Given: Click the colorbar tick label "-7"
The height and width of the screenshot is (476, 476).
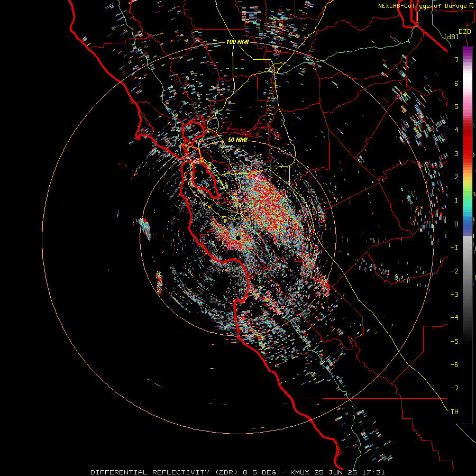Looking at the screenshot, I should point(454,388).
